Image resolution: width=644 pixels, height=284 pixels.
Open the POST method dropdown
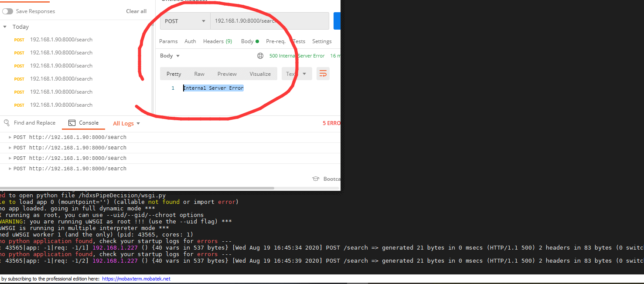pos(185,21)
